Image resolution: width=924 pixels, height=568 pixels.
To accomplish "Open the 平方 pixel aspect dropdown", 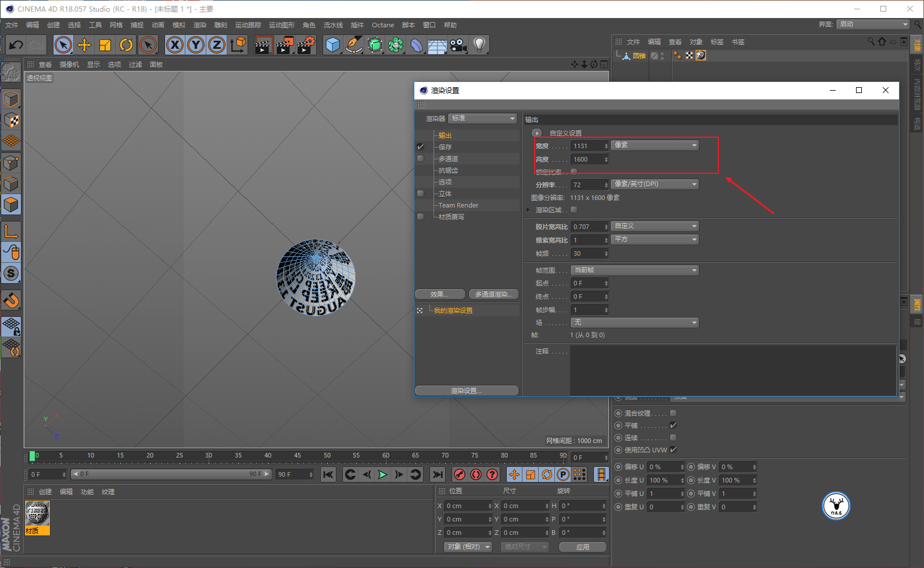I will pyautogui.click(x=655, y=240).
